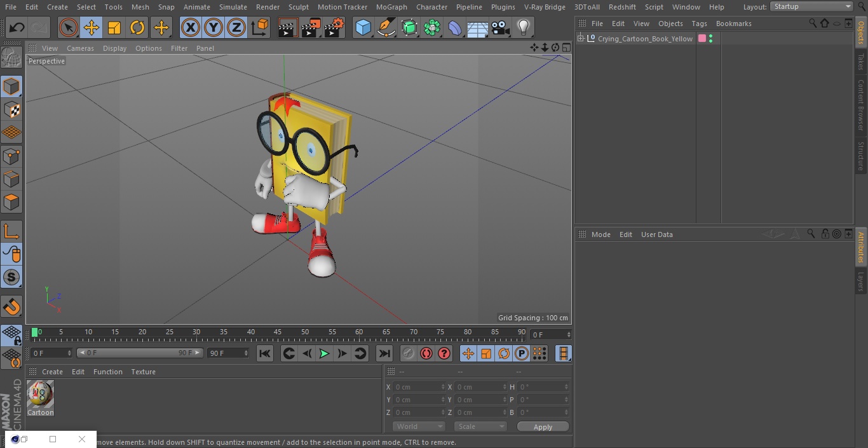
Task: Click the pink layer color swatch
Action: point(702,39)
